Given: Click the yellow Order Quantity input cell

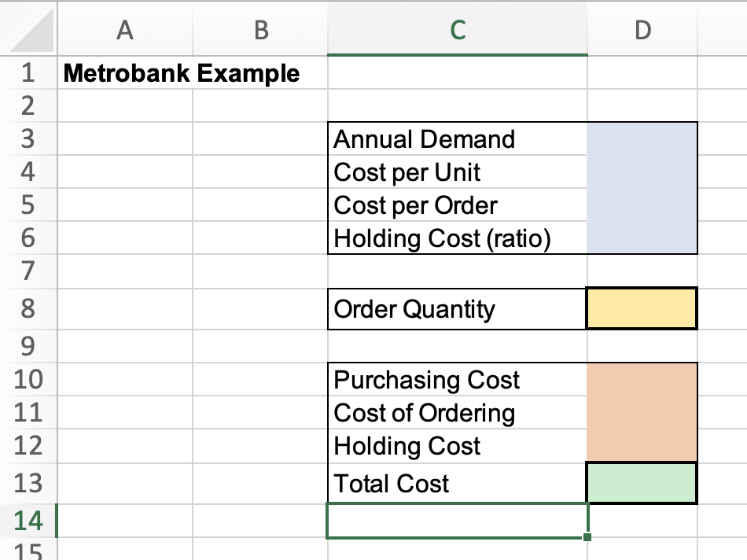Looking at the screenshot, I should 642,308.
